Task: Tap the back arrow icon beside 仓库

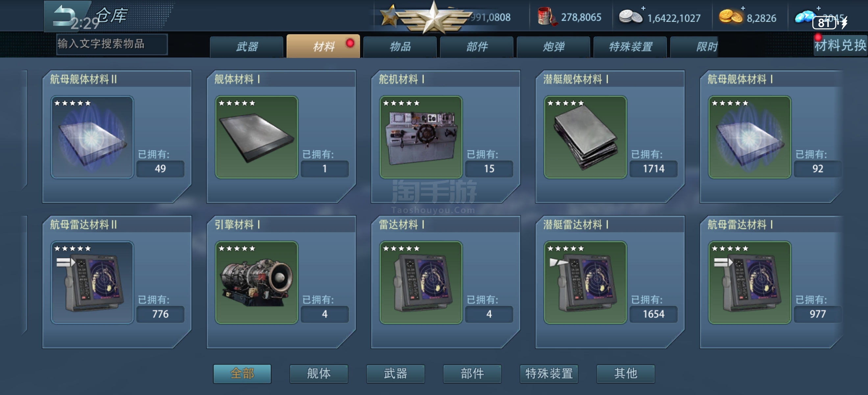Action: pyautogui.click(x=65, y=15)
